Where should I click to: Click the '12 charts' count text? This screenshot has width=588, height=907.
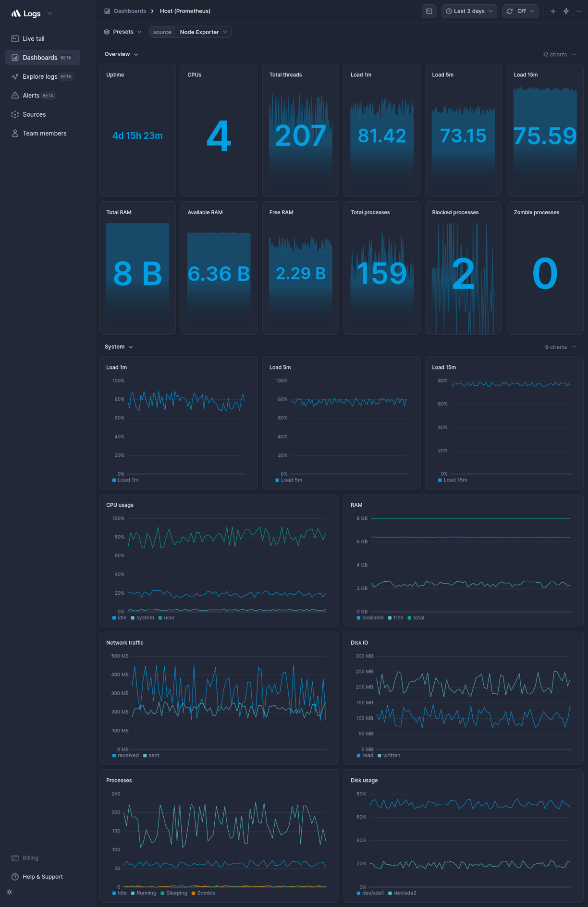(x=554, y=54)
